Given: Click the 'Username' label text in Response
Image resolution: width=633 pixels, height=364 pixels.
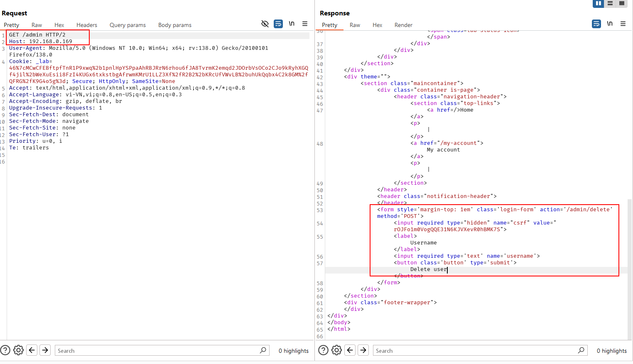Looking at the screenshot, I should coord(424,243).
